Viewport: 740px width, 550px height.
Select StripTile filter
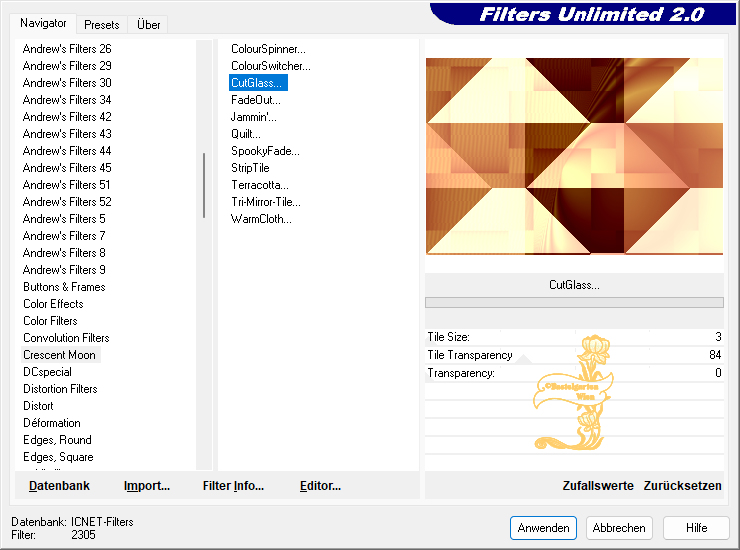pos(250,168)
